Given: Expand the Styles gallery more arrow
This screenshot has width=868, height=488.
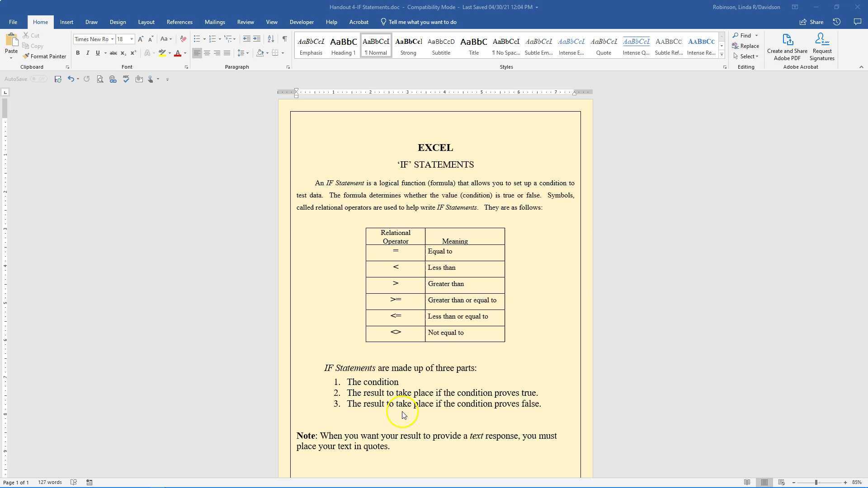Looking at the screenshot, I should pyautogui.click(x=722, y=55).
